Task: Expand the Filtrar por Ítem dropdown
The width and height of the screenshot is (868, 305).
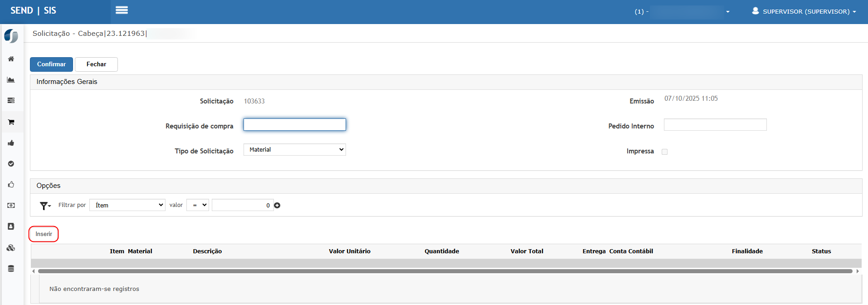Action: pyautogui.click(x=127, y=205)
